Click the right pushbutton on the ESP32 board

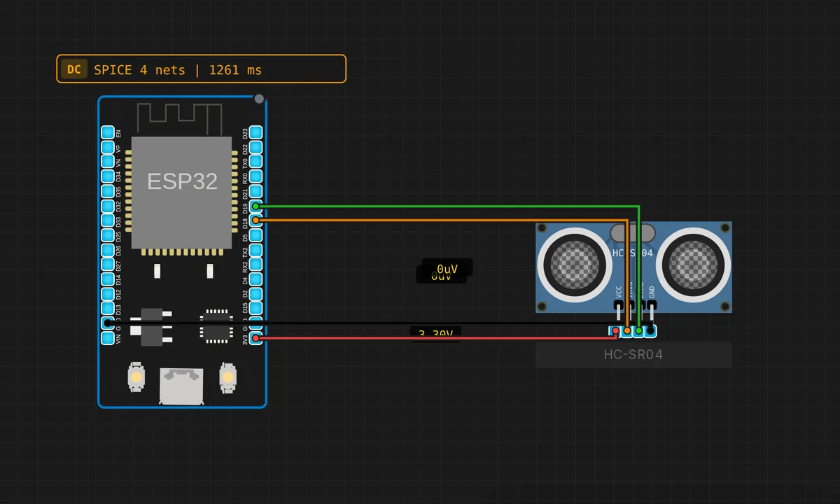tap(227, 377)
